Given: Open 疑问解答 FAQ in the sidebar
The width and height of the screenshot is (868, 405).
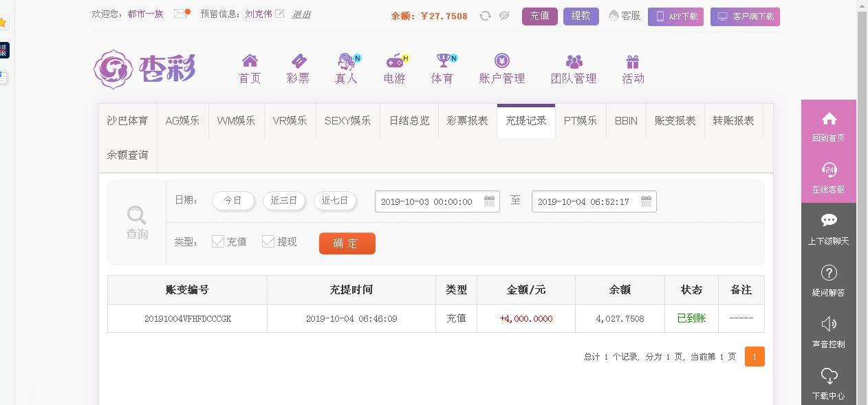Looking at the screenshot, I should coord(829,281).
